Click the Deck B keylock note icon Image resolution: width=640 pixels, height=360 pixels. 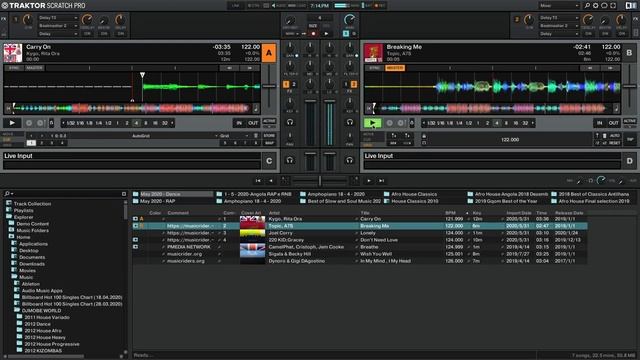[616, 109]
